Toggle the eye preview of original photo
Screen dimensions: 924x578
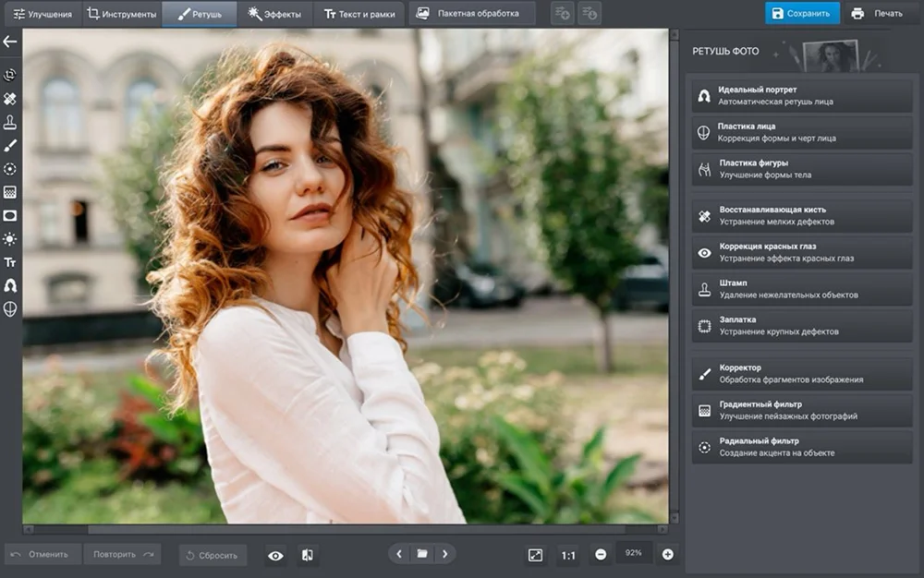tap(275, 555)
